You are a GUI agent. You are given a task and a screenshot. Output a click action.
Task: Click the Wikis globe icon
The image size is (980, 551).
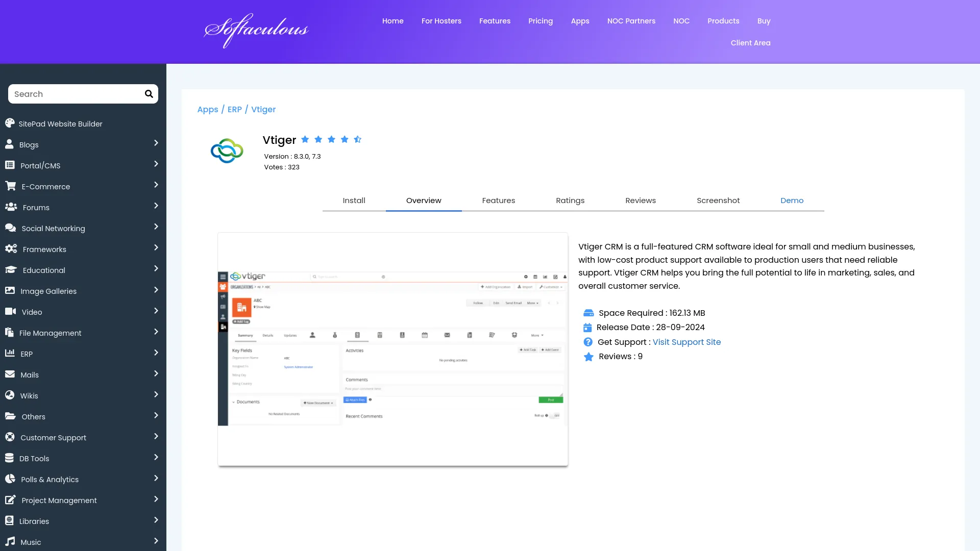pyautogui.click(x=10, y=395)
